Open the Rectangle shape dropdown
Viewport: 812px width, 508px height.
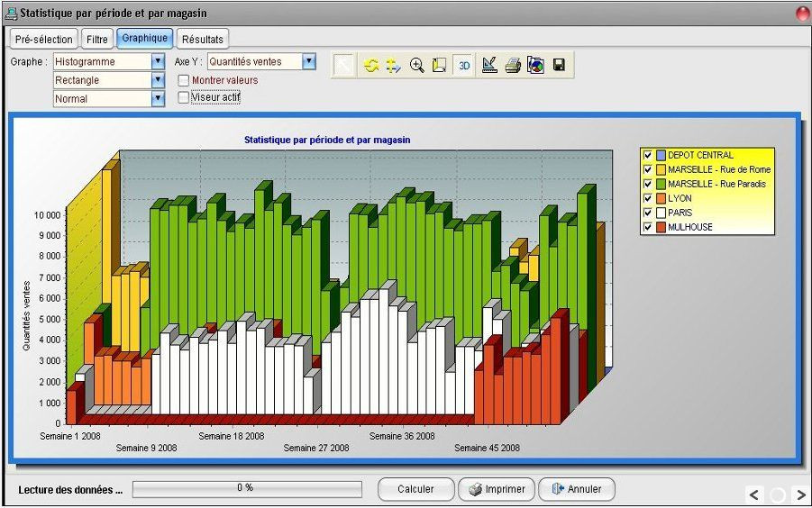coord(158,80)
